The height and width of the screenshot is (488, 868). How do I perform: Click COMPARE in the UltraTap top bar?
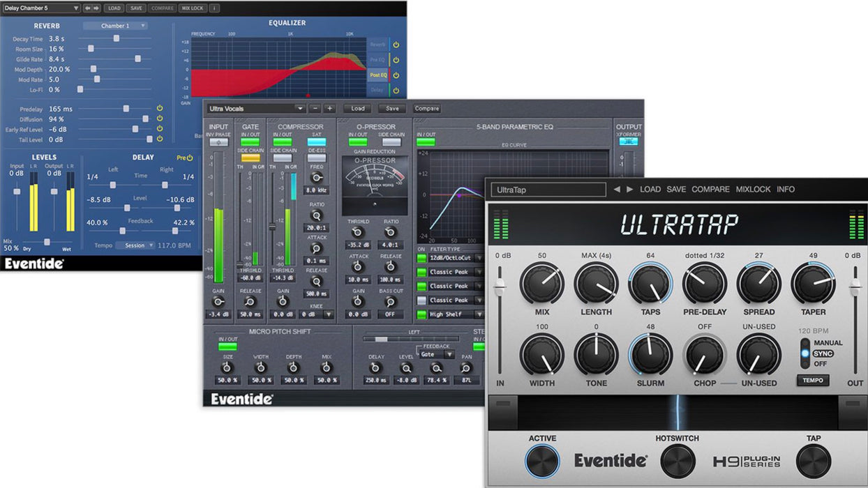click(710, 189)
